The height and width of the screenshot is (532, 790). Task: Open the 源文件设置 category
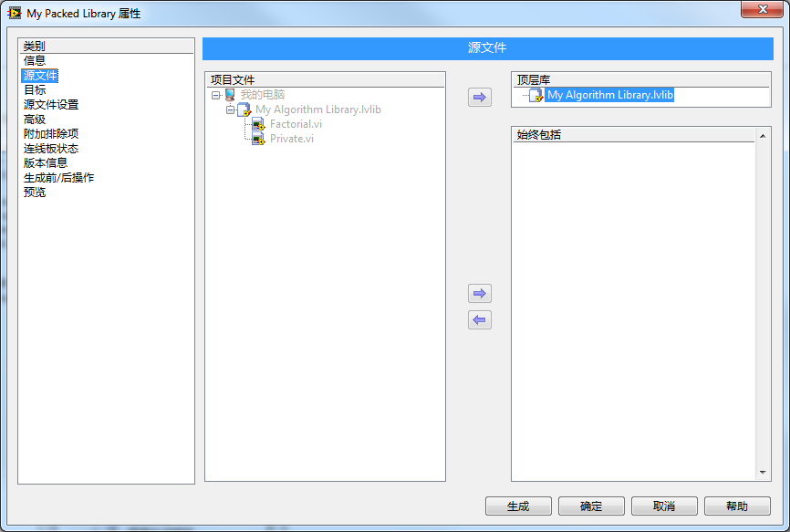[51, 104]
